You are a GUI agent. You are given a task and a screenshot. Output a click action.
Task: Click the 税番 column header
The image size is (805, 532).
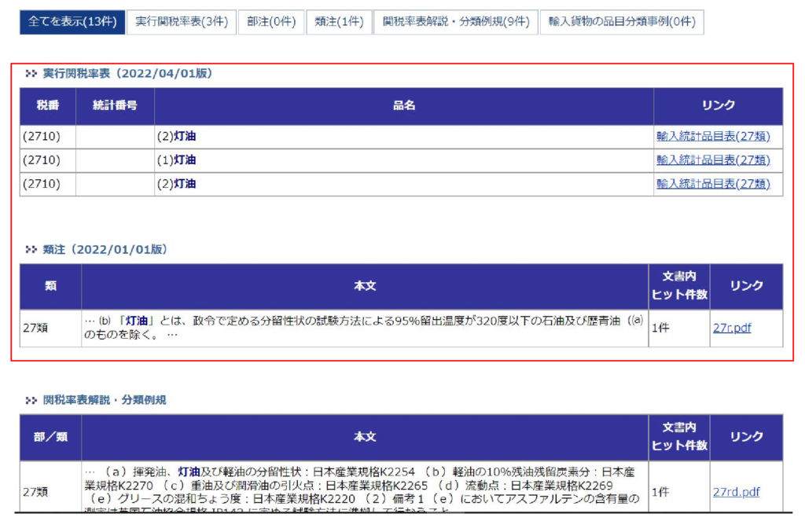(x=48, y=105)
